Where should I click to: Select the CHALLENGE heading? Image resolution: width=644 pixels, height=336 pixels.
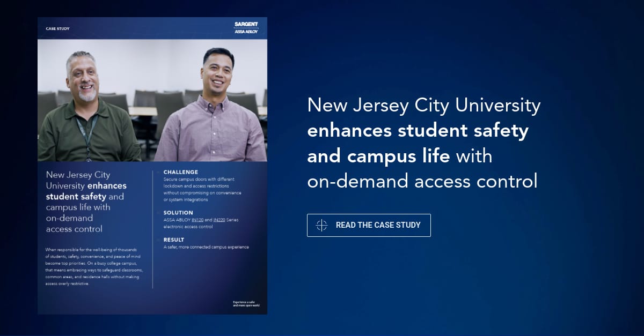point(181,172)
